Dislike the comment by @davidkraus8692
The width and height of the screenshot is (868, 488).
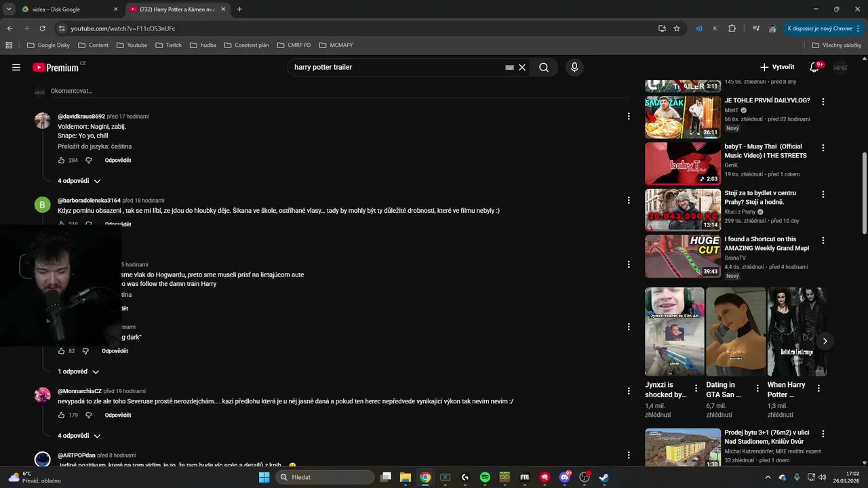click(x=88, y=161)
